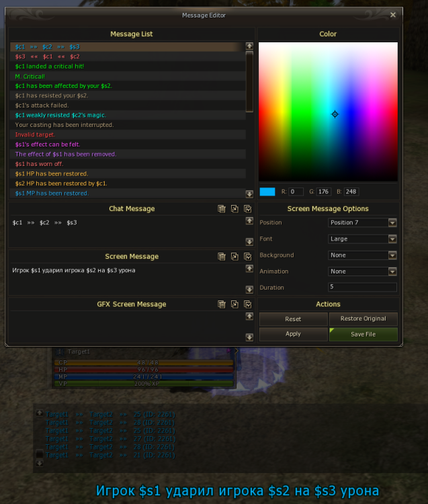Viewport: 428px width, 504px height.
Task: Click the import icon in Screen Message header
Action: pos(234,257)
